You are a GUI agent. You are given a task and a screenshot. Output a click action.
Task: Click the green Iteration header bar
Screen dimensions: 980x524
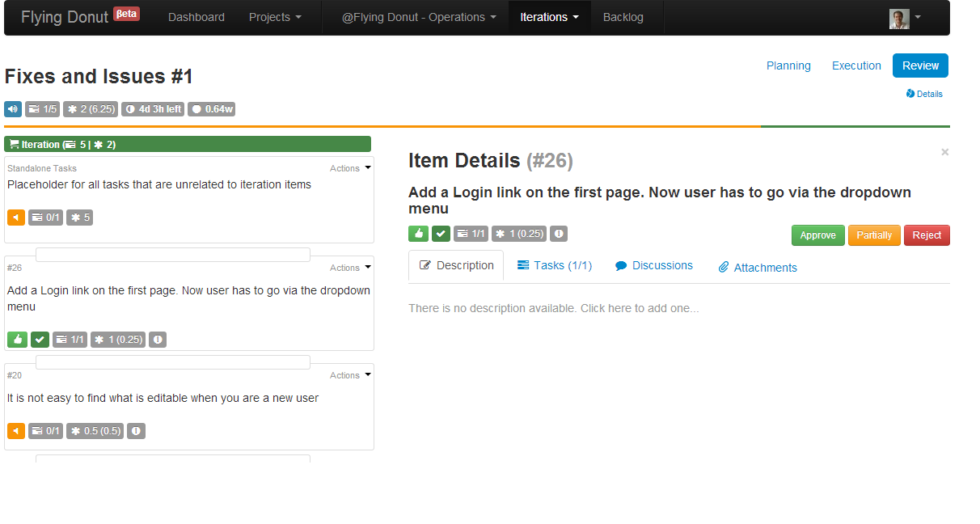pyautogui.click(x=188, y=144)
